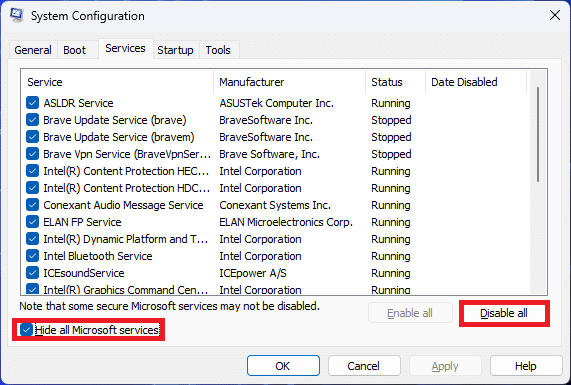Uncheck Brave Update Service (bravem) checkbox
571x385 pixels.
click(32, 137)
